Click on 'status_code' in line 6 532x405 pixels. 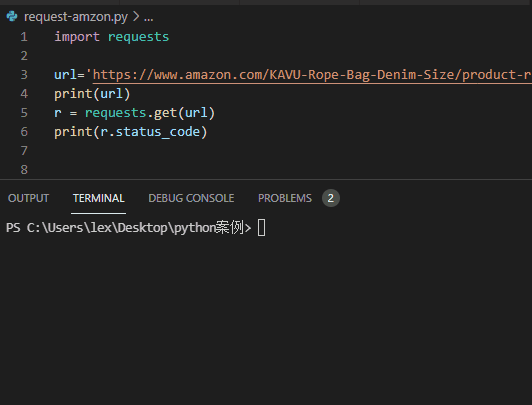[x=158, y=132]
